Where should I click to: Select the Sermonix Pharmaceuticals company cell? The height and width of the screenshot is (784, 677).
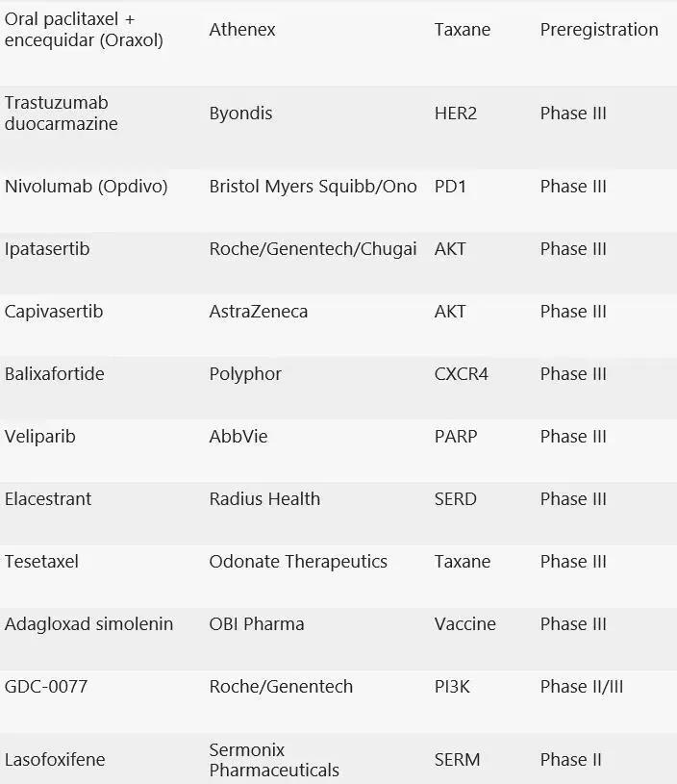274,760
